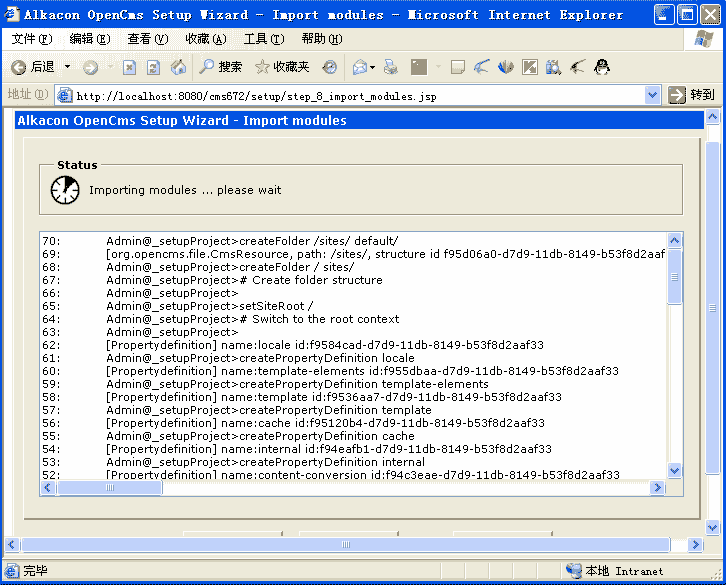
Task: Click the Forward arrow button
Action: click(90, 68)
